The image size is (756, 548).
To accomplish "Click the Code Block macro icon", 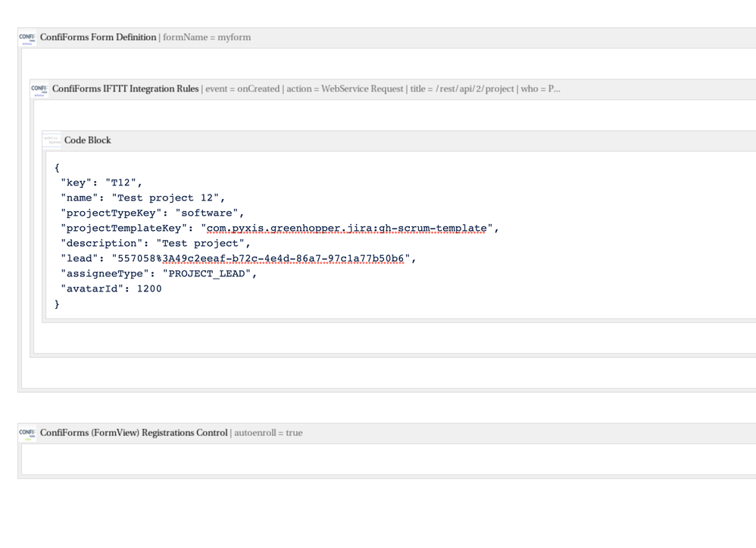I will pos(52,139).
